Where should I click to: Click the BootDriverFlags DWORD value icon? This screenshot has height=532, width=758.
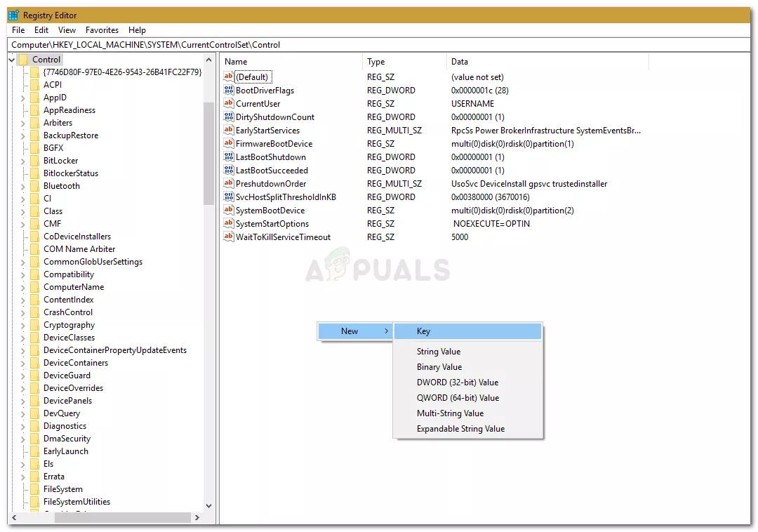pyautogui.click(x=229, y=90)
